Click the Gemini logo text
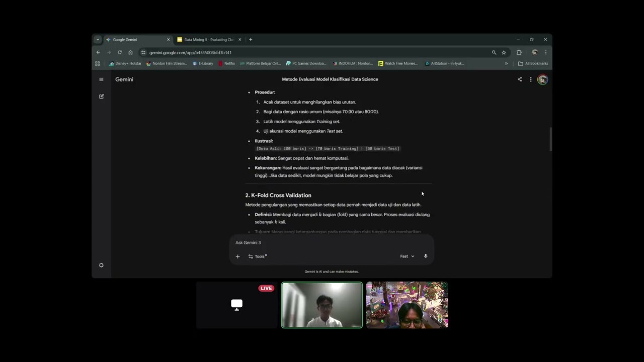Screen dimensions: 644x362 pyautogui.click(x=124, y=79)
